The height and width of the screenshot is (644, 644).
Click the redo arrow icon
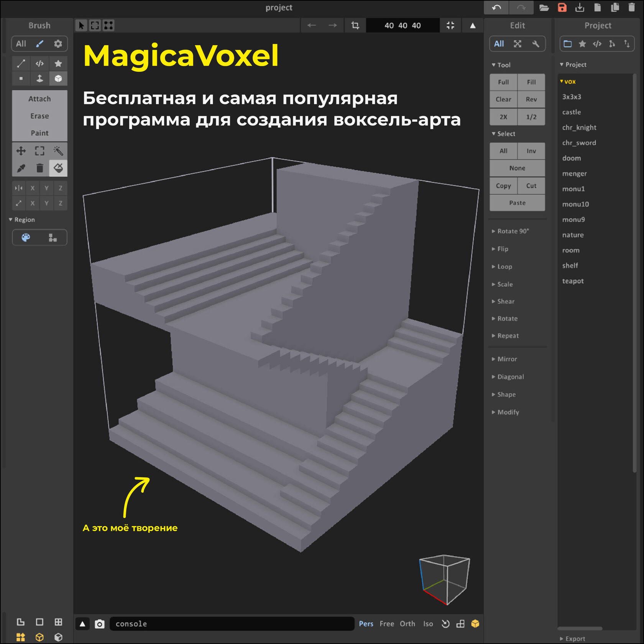[x=521, y=8]
